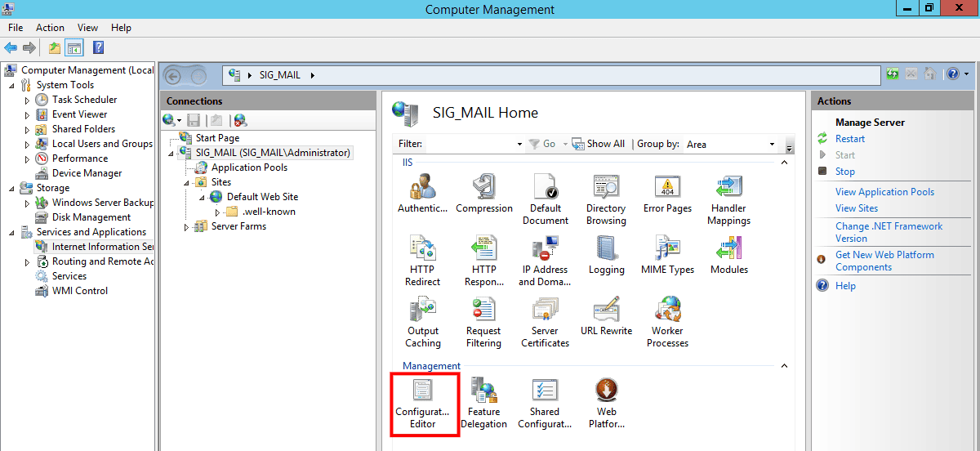Open Feature Delegation

pos(484,404)
